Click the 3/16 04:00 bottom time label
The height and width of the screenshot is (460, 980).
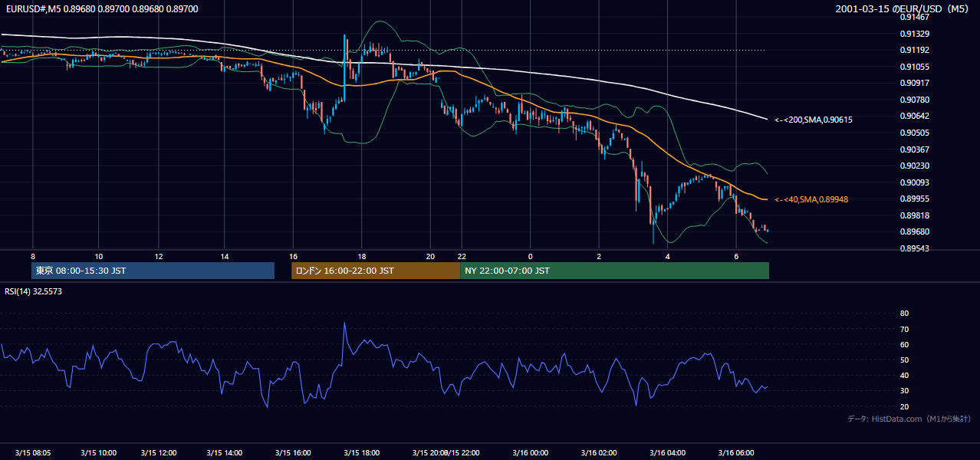tap(667, 453)
